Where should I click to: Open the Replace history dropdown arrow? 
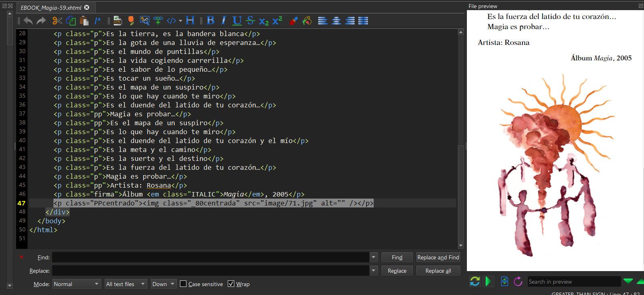[x=374, y=271]
